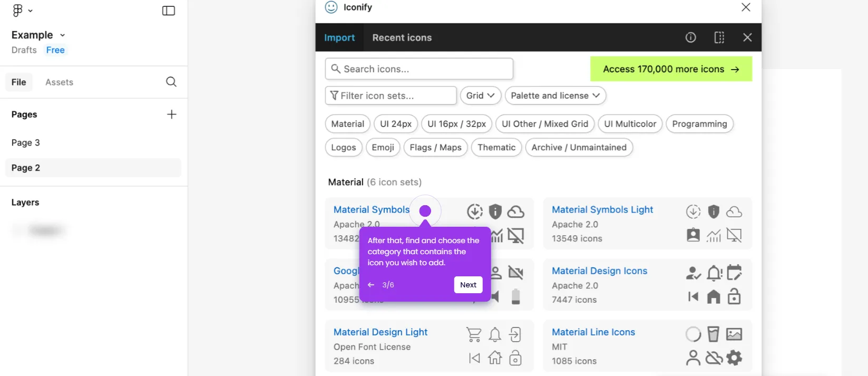Toggle the UI Other / Mixed Grid filter

click(545, 124)
